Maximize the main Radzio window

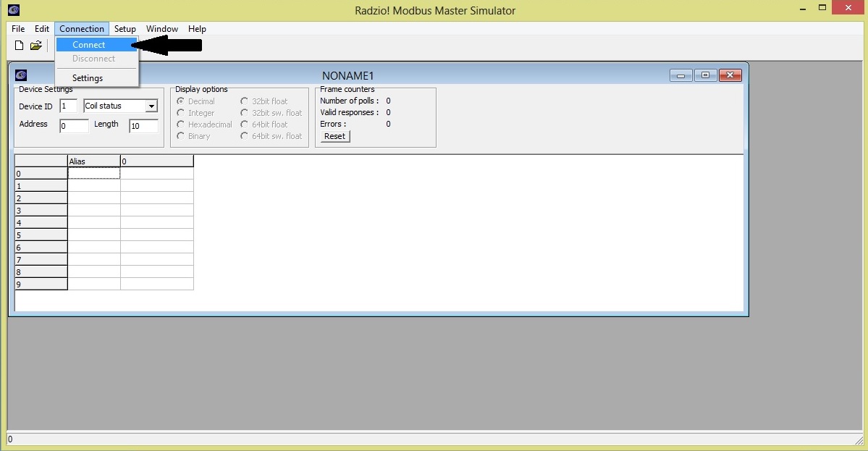(x=822, y=8)
